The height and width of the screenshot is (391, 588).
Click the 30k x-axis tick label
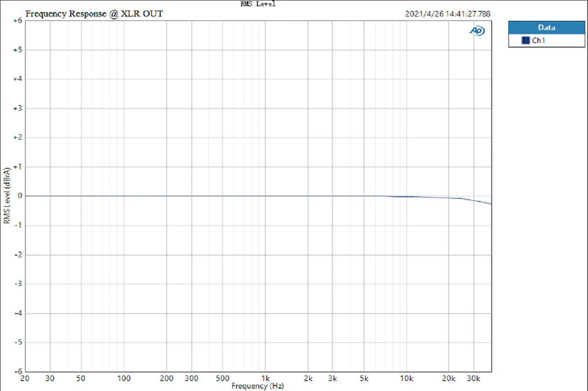click(x=473, y=379)
